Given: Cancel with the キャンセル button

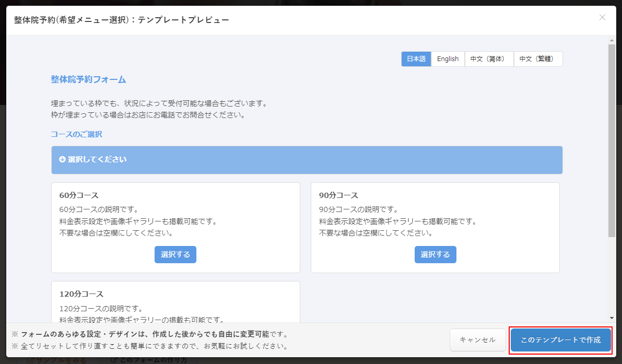Looking at the screenshot, I should click(477, 340).
